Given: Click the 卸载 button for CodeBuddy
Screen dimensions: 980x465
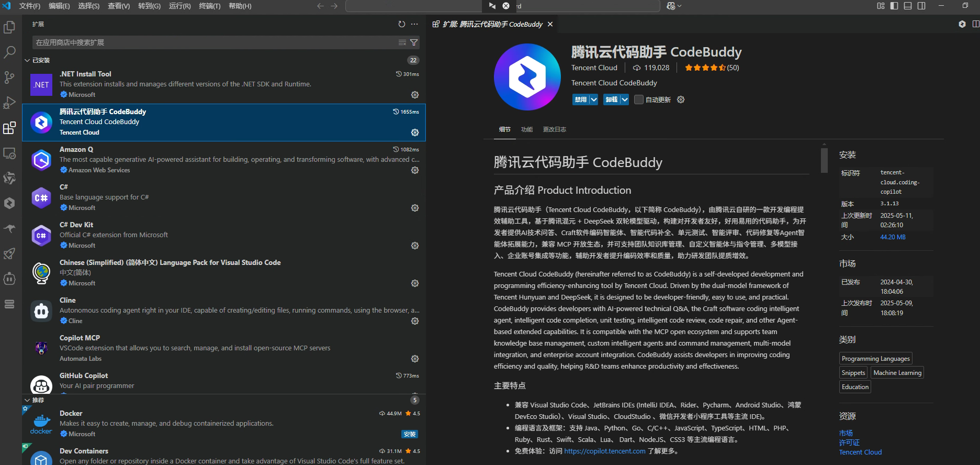Looking at the screenshot, I should pos(612,99).
